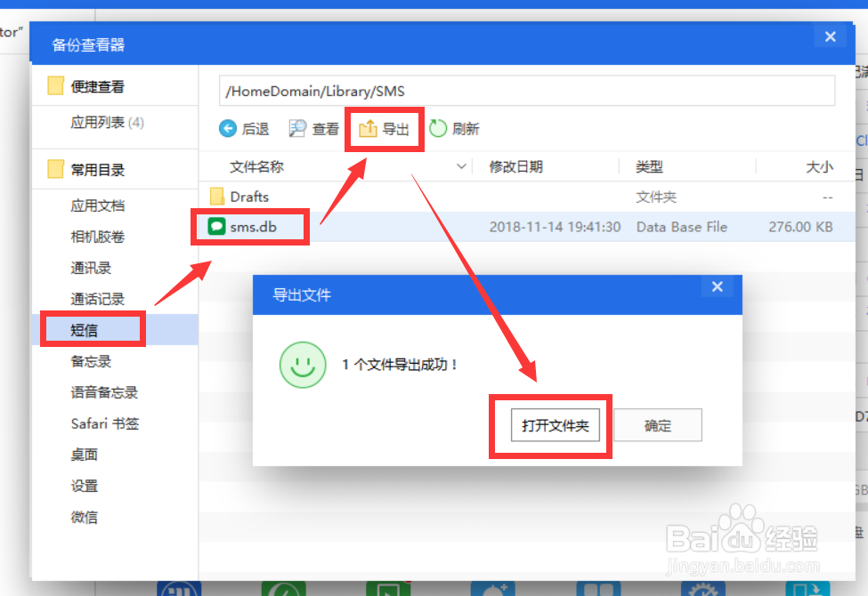
Task: Click the 导出 (Export) toolbar icon
Action: (369, 128)
